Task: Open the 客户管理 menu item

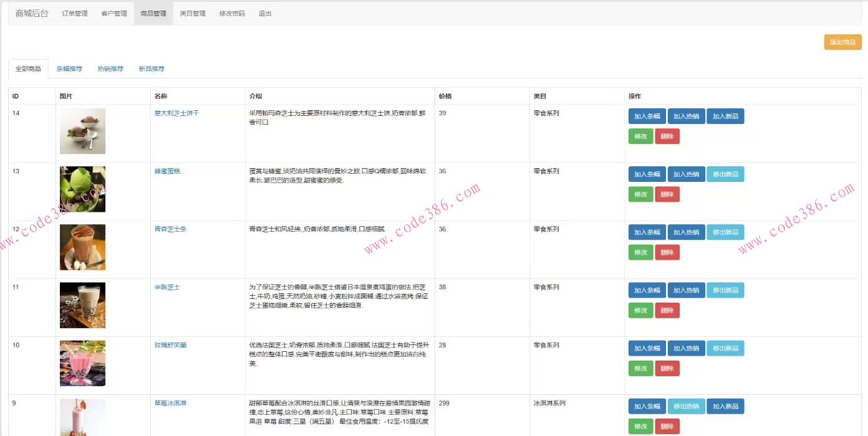Action: pyautogui.click(x=113, y=12)
